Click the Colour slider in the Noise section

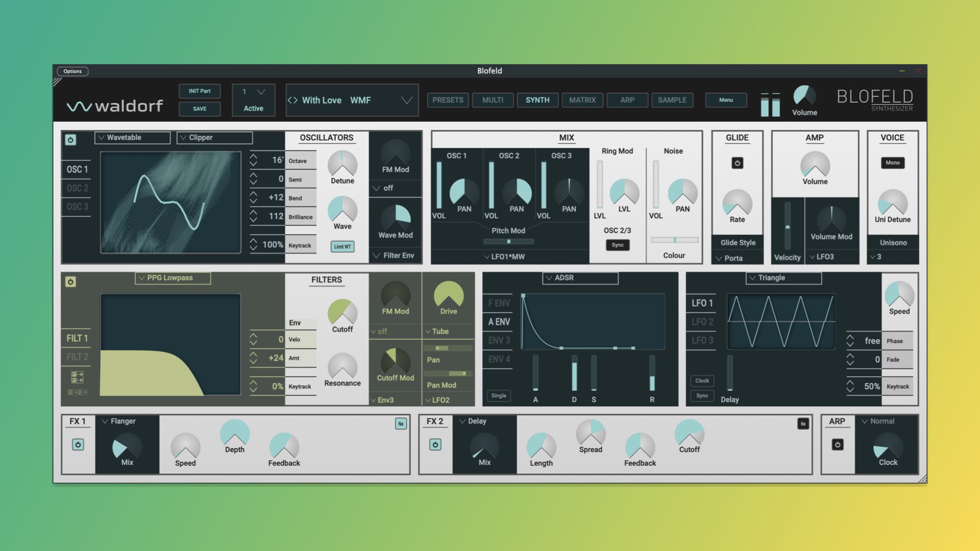[x=674, y=240]
